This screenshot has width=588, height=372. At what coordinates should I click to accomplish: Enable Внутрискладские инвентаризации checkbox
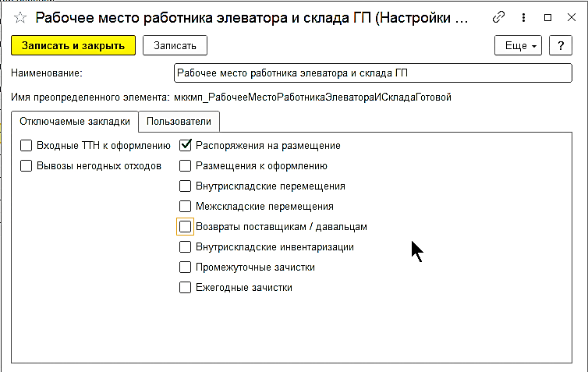tap(186, 247)
